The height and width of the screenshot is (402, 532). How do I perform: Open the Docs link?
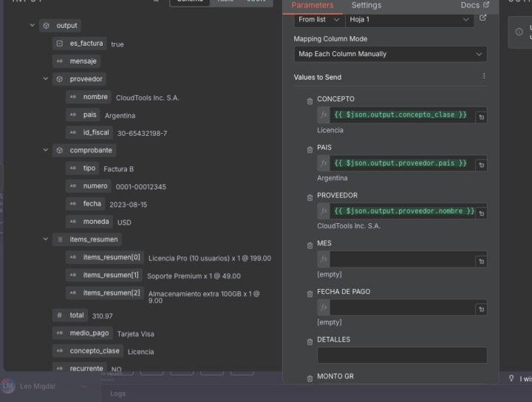(474, 5)
